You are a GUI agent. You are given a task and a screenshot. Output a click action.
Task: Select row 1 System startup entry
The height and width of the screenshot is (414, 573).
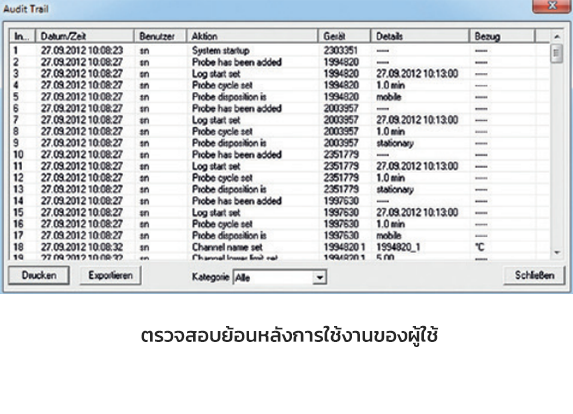pos(279,50)
